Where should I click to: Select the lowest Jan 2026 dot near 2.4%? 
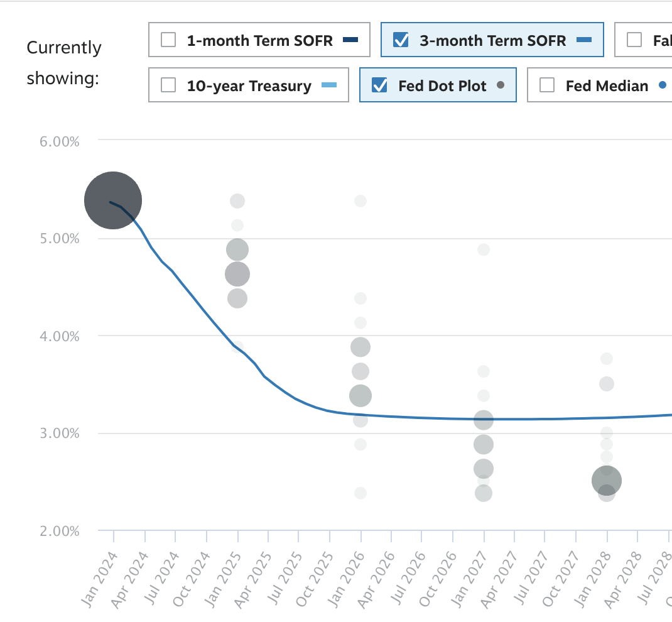[x=360, y=493]
